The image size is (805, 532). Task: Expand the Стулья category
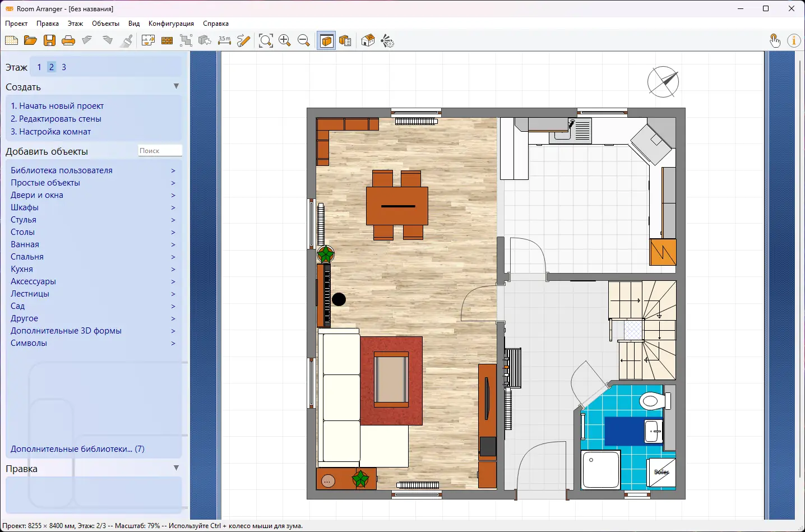pos(93,220)
